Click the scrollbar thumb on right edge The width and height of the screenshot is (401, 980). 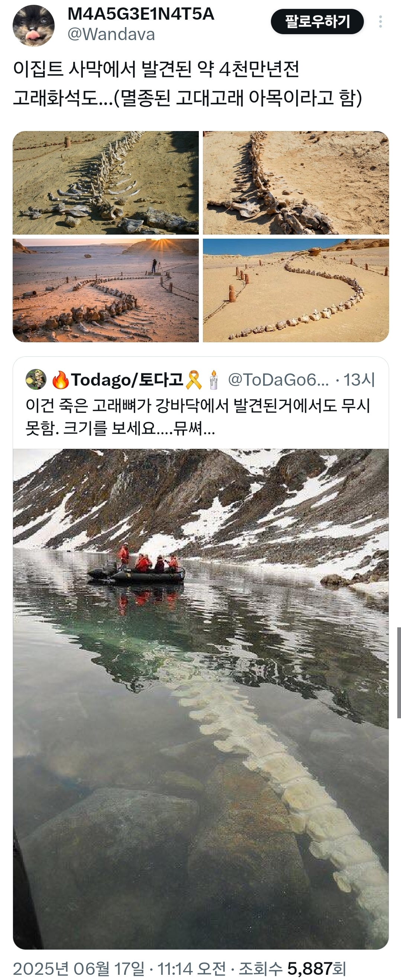coord(399,673)
